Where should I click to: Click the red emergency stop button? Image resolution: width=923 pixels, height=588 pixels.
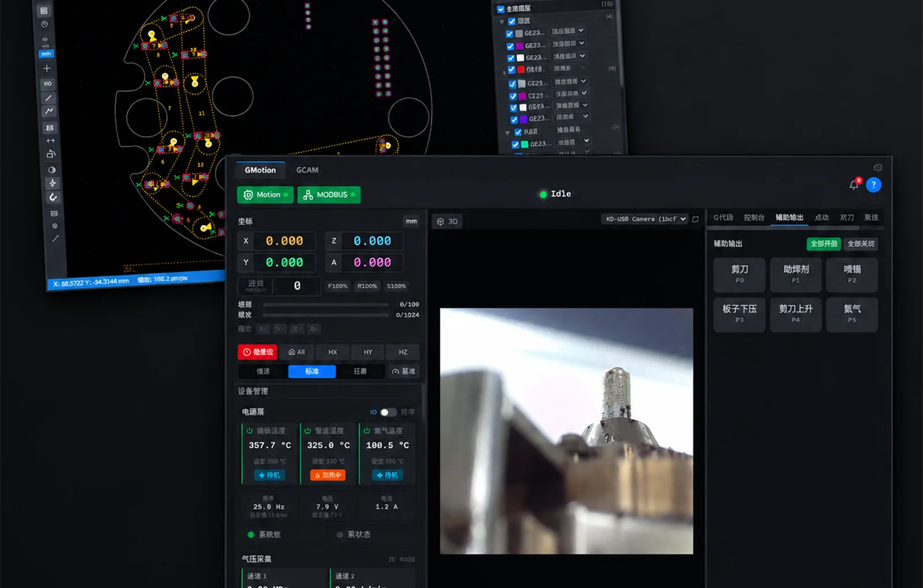click(x=258, y=352)
